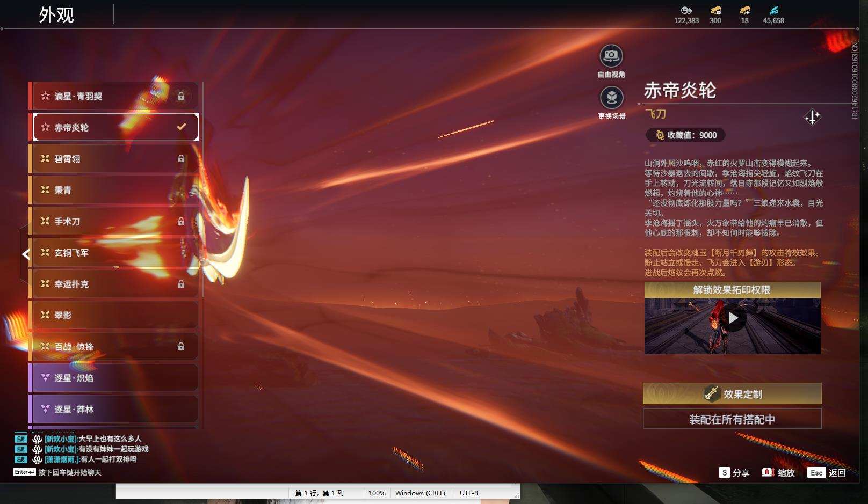Viewport: 868px width, 504px height.
Task: Click the Enter chat prompt at bottom
Action: point(57,472)
